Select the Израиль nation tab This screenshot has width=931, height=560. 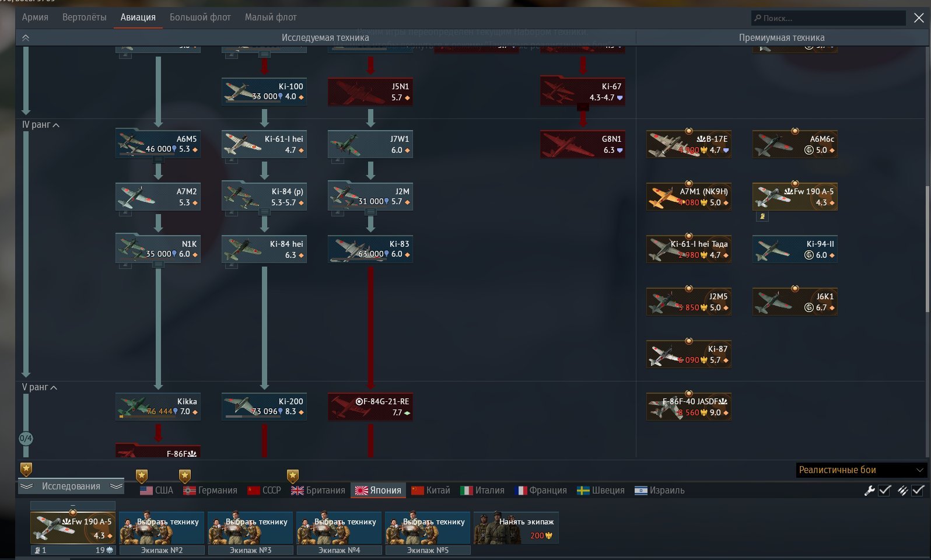(x=659, y=491)
